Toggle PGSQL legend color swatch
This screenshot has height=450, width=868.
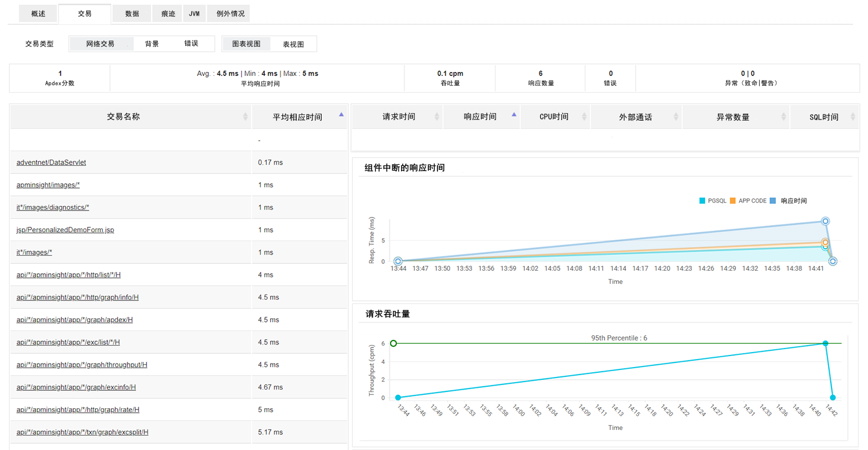[x=702, y=201]
